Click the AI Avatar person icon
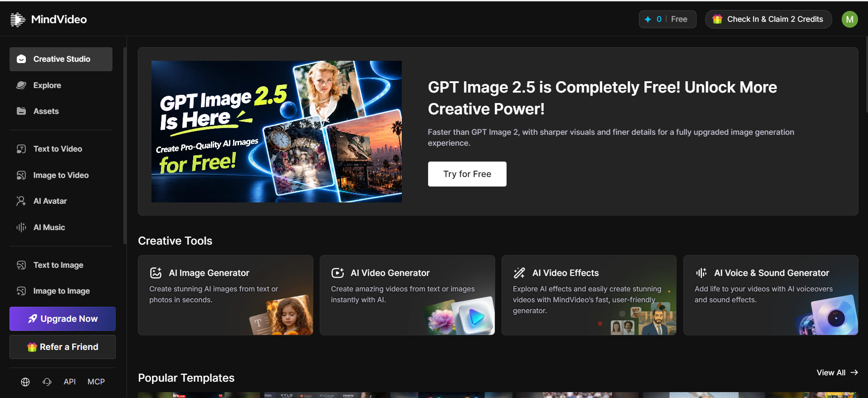Image resolution: width=868 pixels, height=398 pixels. (x=21, y=201)
